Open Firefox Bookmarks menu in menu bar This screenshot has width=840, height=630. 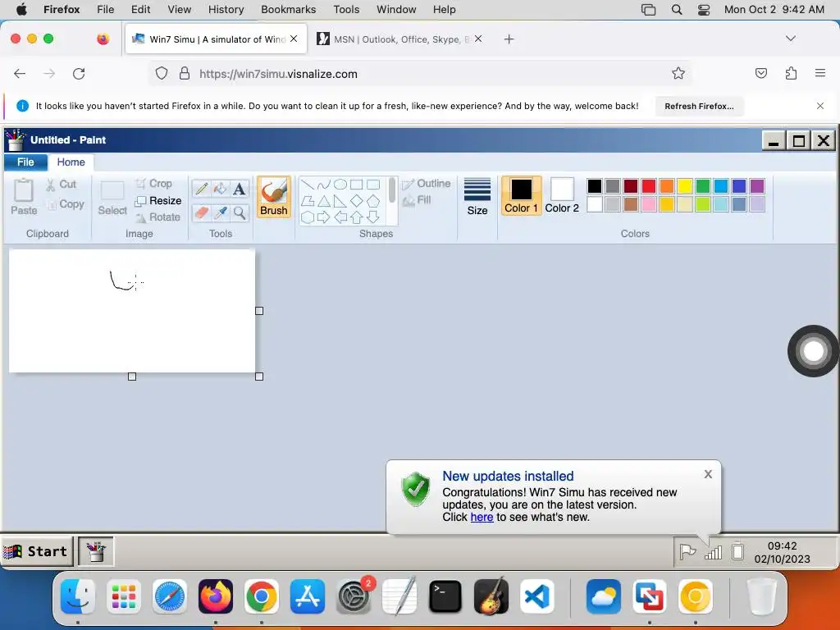click(x=288, y=9)
